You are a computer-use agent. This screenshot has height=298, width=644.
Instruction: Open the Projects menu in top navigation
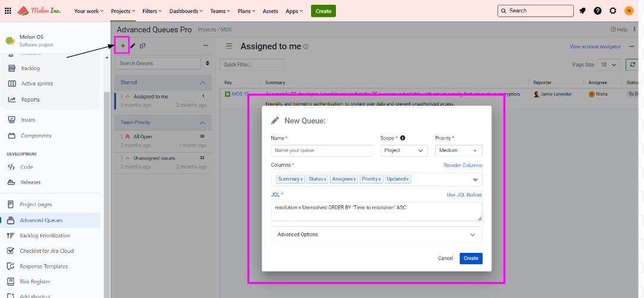click(x=123, y=11)
